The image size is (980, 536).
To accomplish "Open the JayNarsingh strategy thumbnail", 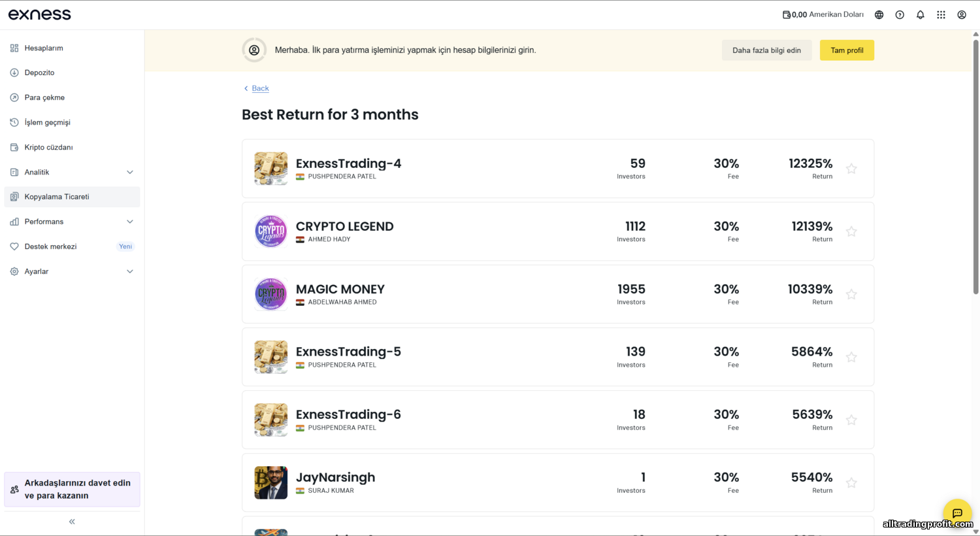I will [270, 482].
